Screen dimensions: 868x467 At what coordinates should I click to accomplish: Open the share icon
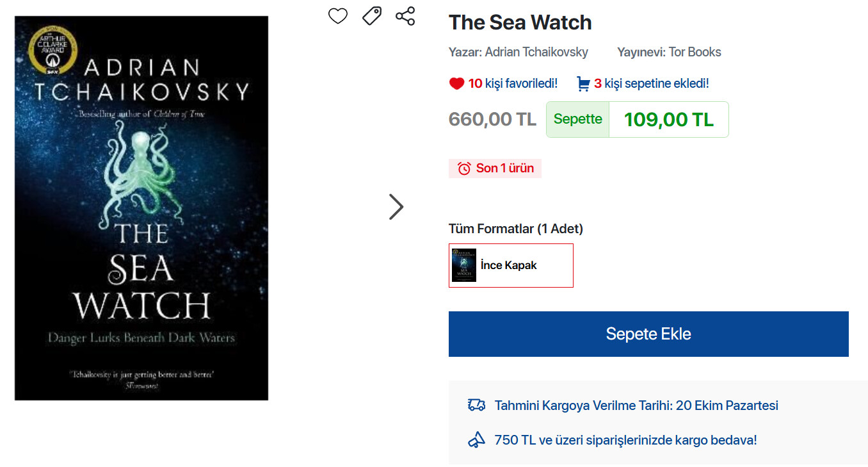405,16
